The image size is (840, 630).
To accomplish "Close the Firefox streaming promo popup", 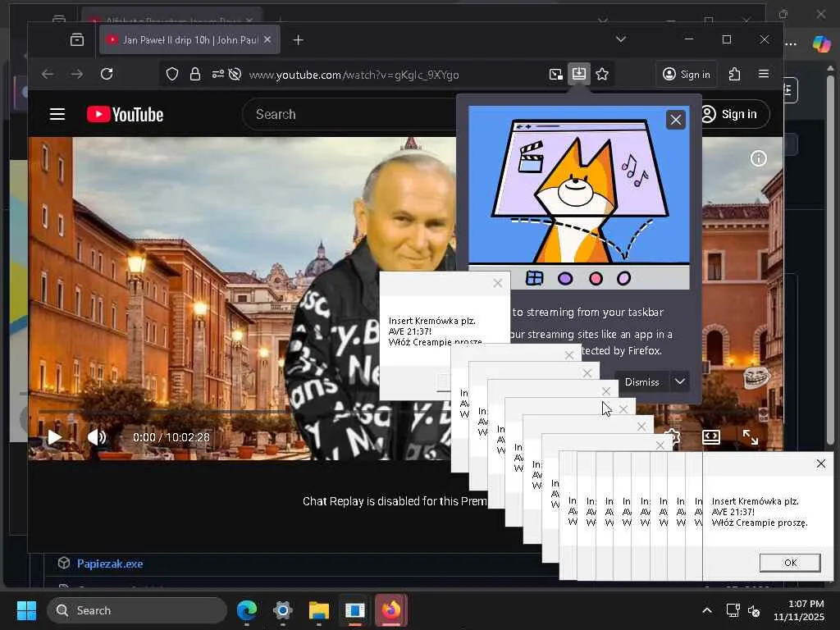I will click(676, 120).
